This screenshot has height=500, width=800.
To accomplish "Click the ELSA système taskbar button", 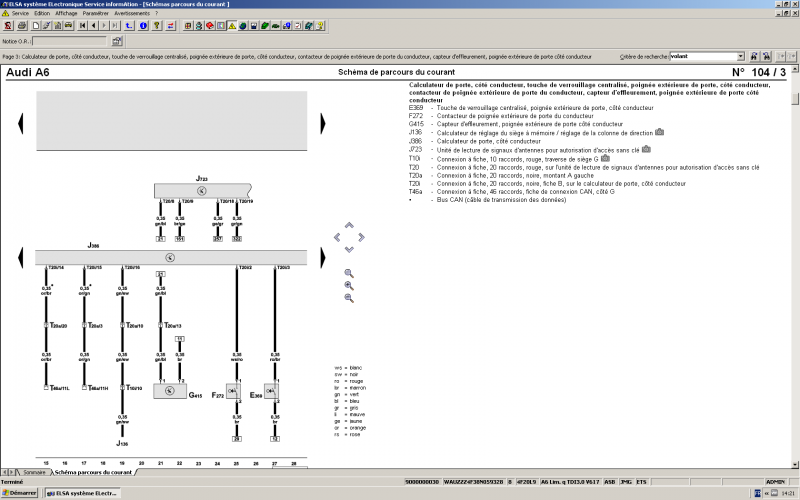I will (x=83, y=493).
